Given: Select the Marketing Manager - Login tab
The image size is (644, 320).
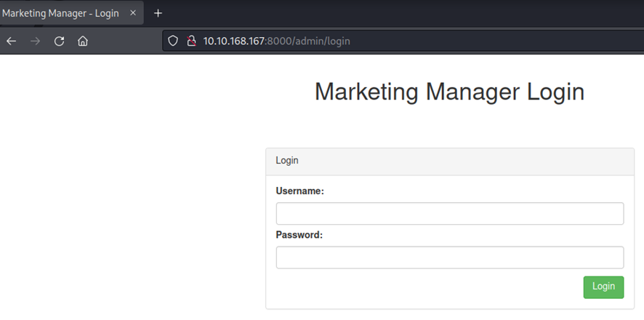Looking at the screenshot, I should coord(62,13).
